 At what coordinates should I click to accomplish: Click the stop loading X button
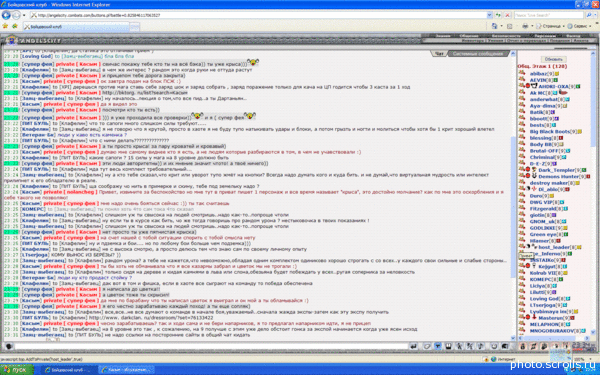[x=507, y=15]
